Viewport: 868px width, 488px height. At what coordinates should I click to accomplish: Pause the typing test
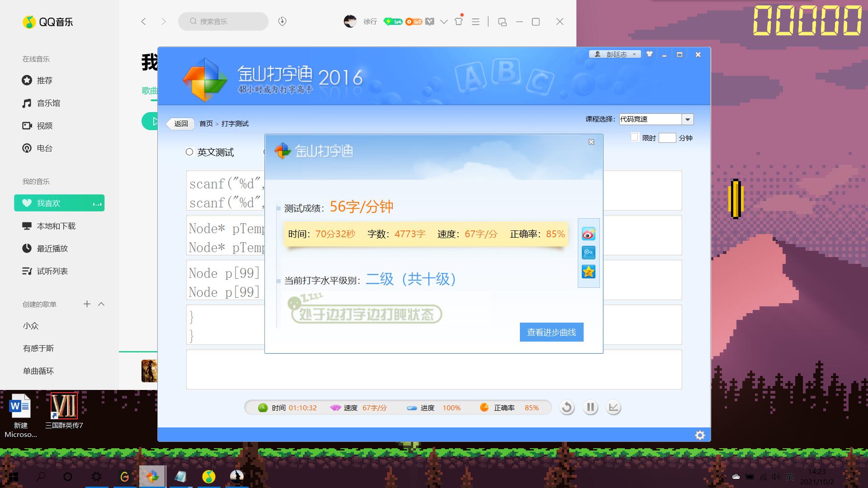590,408
